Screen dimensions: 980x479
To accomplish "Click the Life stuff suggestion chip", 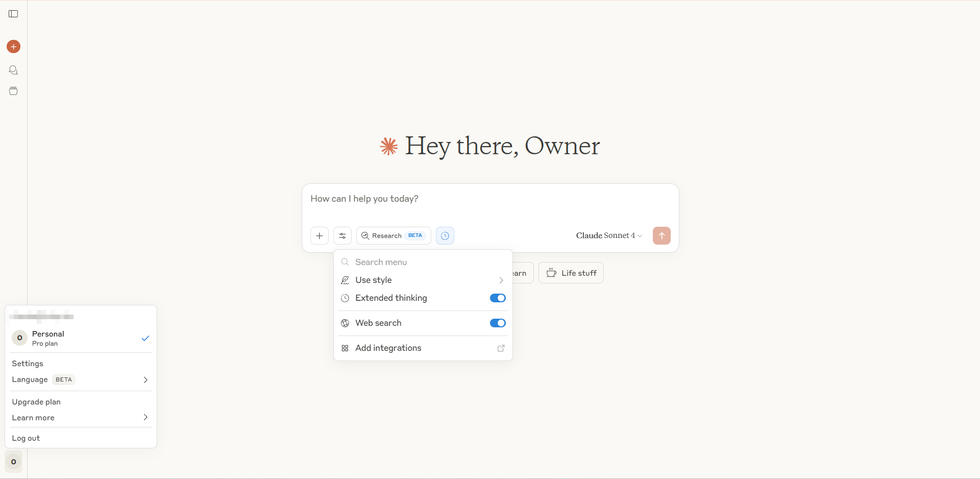I will tap(571, 273).
